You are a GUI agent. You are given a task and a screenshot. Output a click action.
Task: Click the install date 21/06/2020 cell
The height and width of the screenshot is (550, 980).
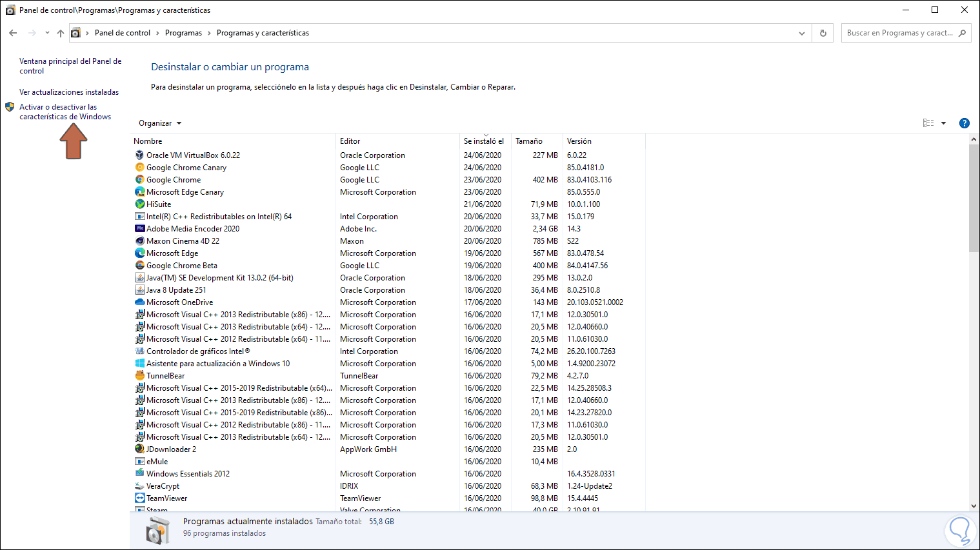[x=483, y=204]
